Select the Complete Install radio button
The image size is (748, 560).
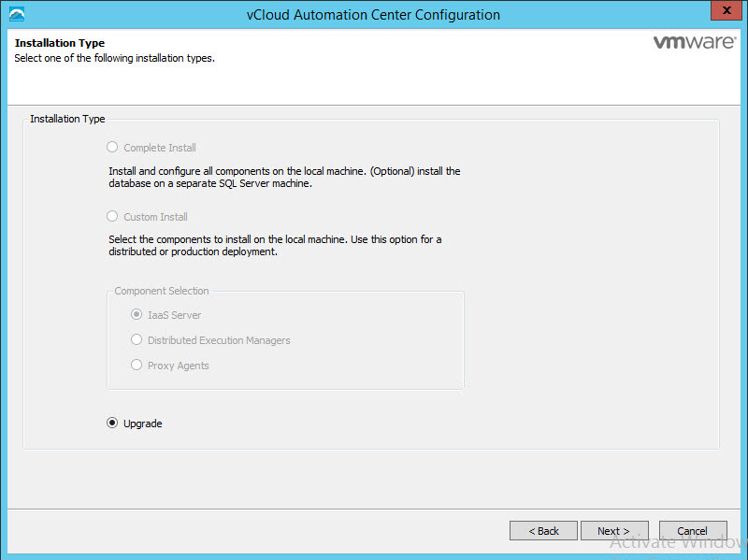(x=113, y=148)
